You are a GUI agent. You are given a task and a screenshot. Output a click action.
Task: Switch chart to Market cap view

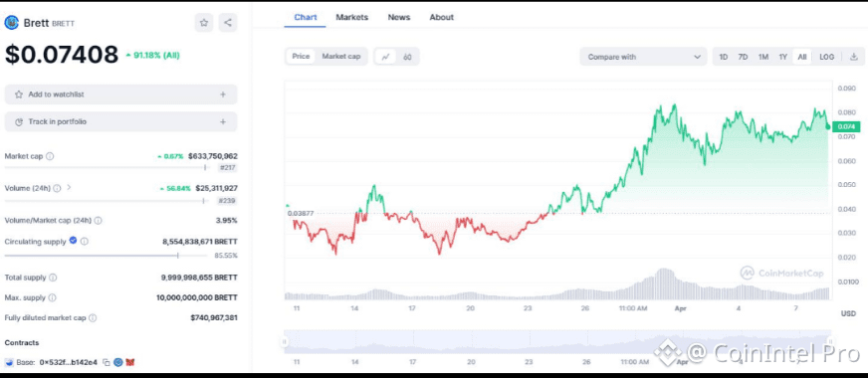[x=341, y=57]
